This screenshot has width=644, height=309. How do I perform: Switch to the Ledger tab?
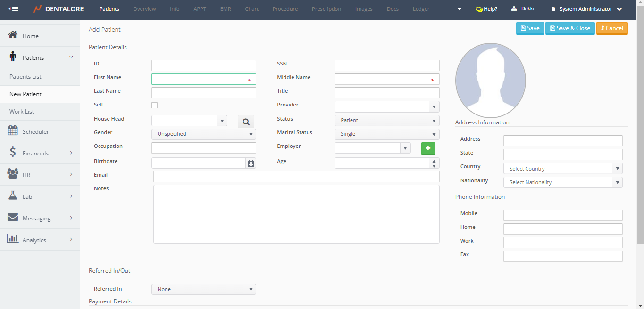[421, 9]
